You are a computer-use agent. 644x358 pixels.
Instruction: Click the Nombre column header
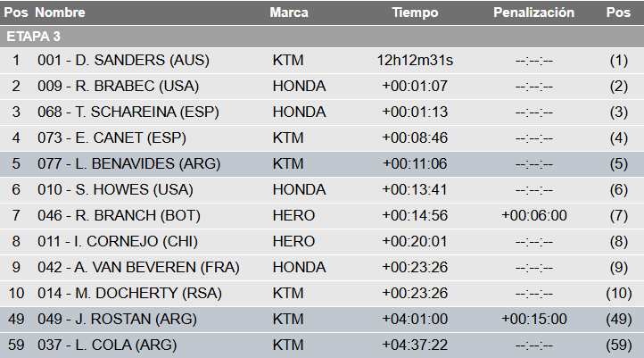(60, 13)
